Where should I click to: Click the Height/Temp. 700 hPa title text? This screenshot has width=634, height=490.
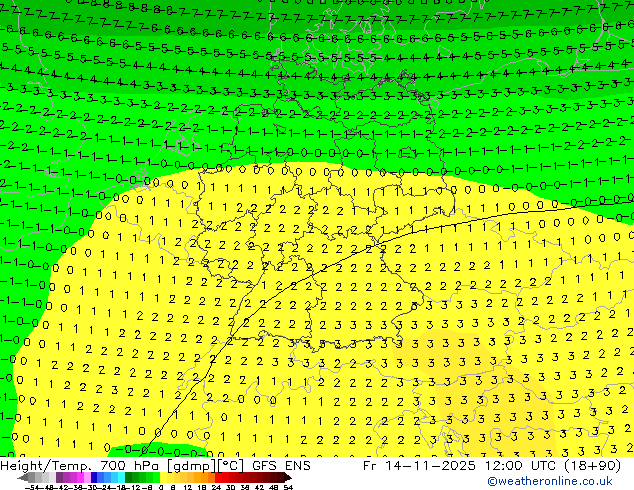(80, 466)
